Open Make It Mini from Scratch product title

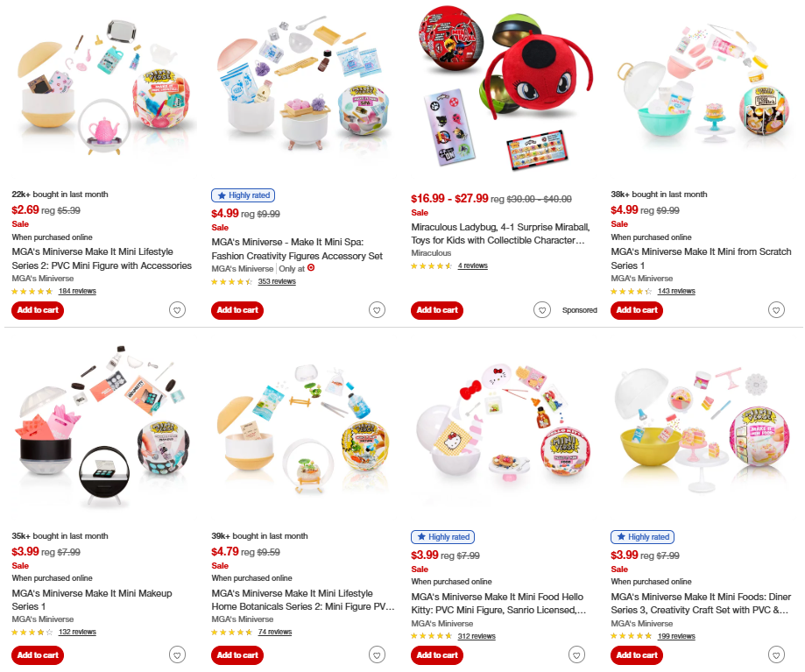[x=701, y=258]
